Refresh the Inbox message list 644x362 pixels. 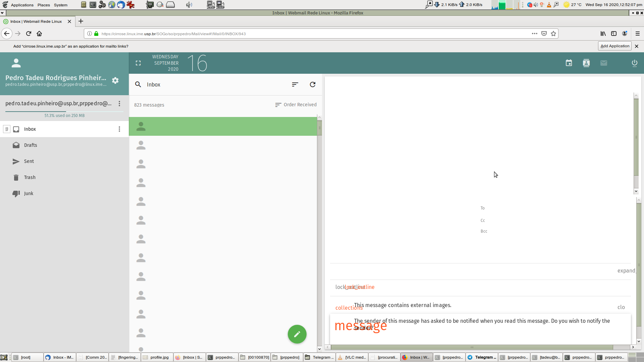313,84
